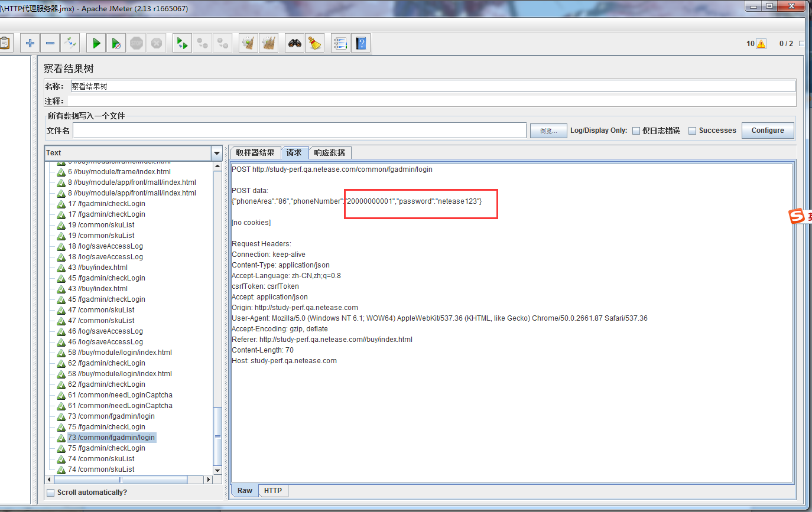This screenshot has width=812, height=512.
Task: Switch to the 取样器结果 tab
Action: pos(255,152)
